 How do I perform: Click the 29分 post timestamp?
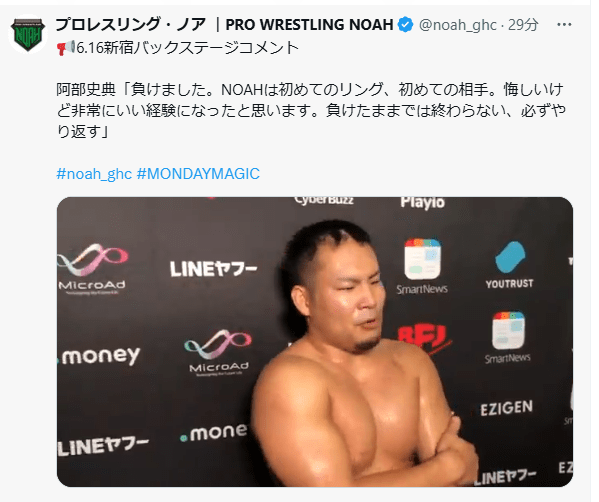[523, 25]
